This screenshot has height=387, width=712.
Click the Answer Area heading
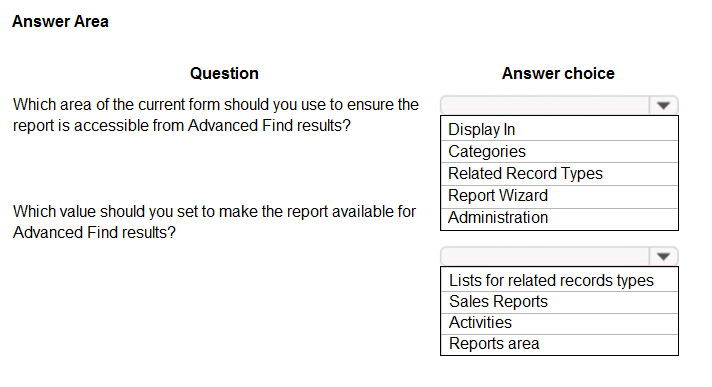[60, 21]
